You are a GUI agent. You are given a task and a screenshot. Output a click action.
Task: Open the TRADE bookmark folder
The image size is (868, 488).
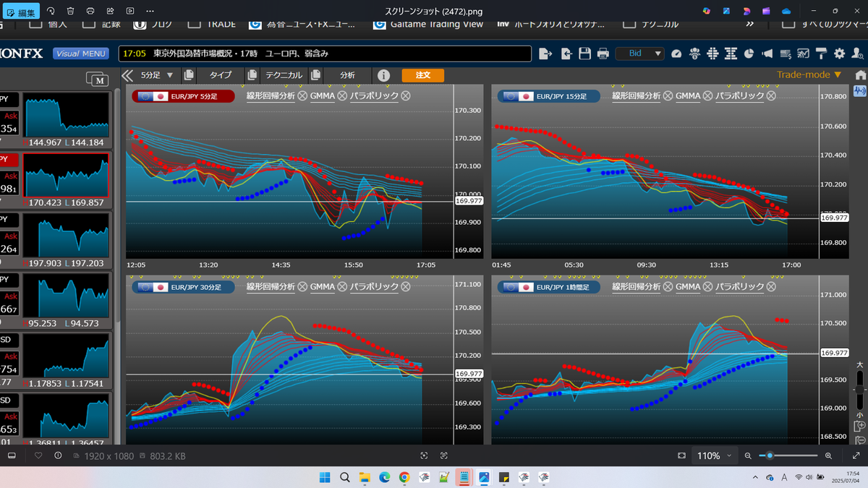(x=212, y=24)
